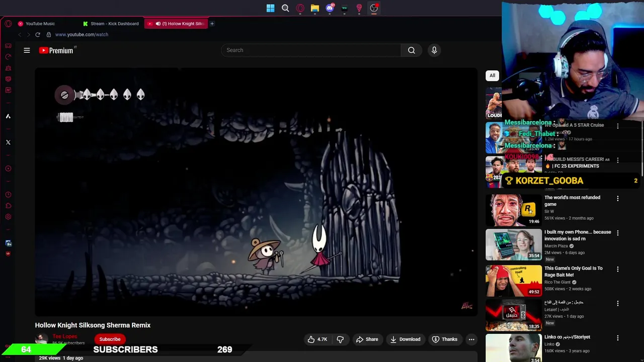The height and width of the screenshot is (362, 644).
Task: Click the Marcin Plaza channel name
Action: point(556,246)
